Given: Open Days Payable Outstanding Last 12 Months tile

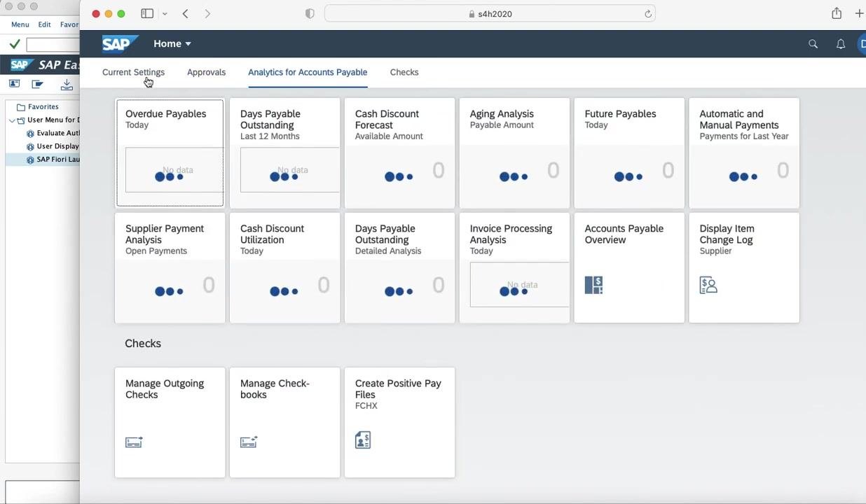Looking at the screenshot, I should (284, 153).
